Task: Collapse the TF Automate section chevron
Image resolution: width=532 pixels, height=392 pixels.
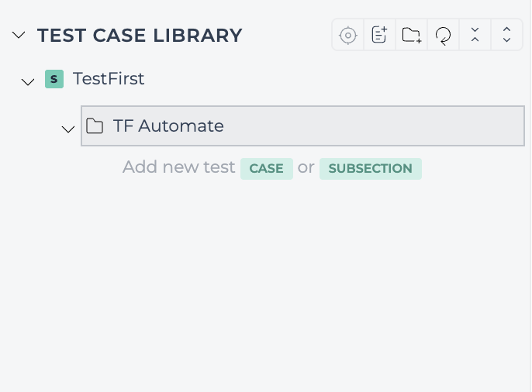Action: [68, 129]
